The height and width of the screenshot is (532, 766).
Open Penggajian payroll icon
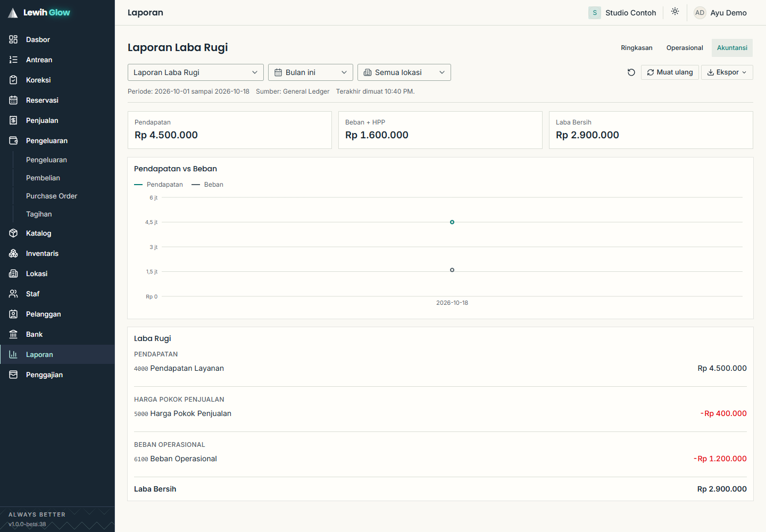pos(13,375)
